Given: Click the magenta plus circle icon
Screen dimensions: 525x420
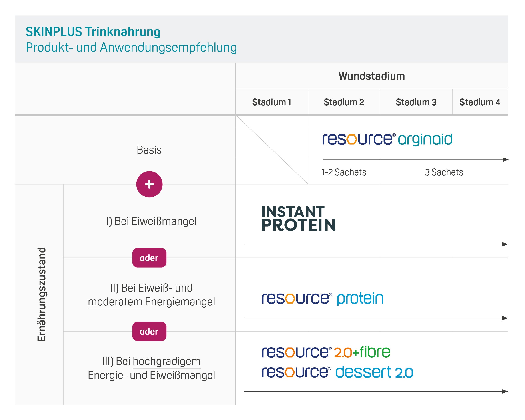Looking at the screenshot, I should (149, 184).
